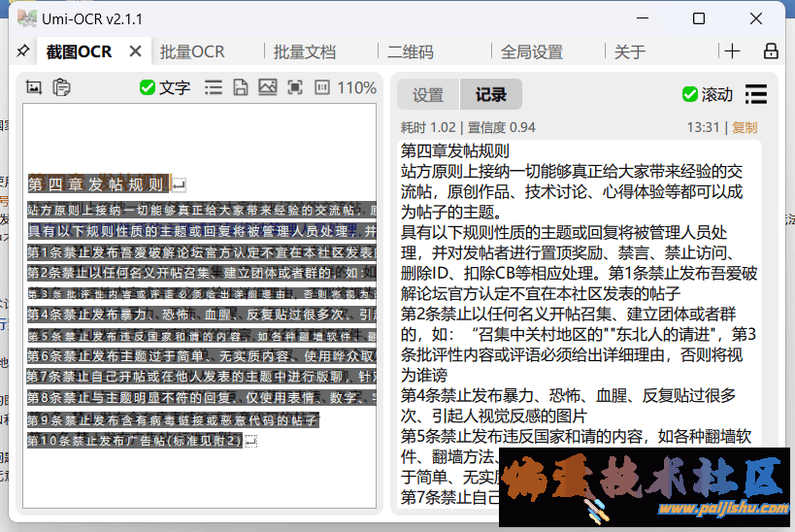Pin the window with the pushpin icon

[x=23, y=51]
